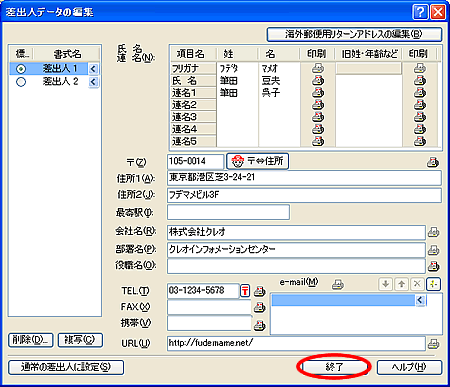
Task: Click マメオ cell in フリガナ row
Action: coord(279,68)
